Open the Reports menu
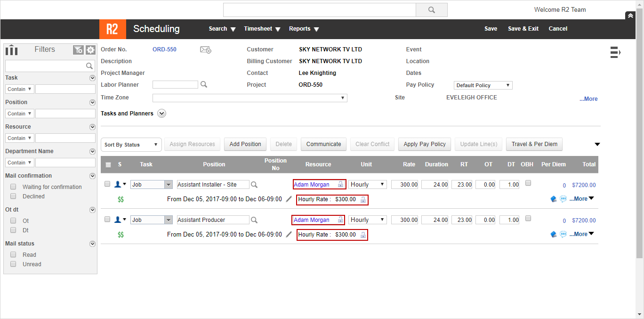Viewport: 644px width, 319px height. coord(304,29)
